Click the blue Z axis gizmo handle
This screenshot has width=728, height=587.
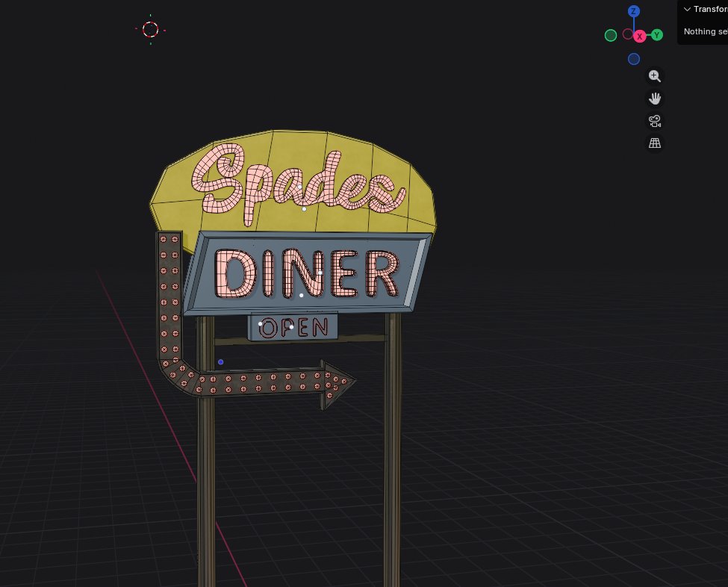(634, 11)
